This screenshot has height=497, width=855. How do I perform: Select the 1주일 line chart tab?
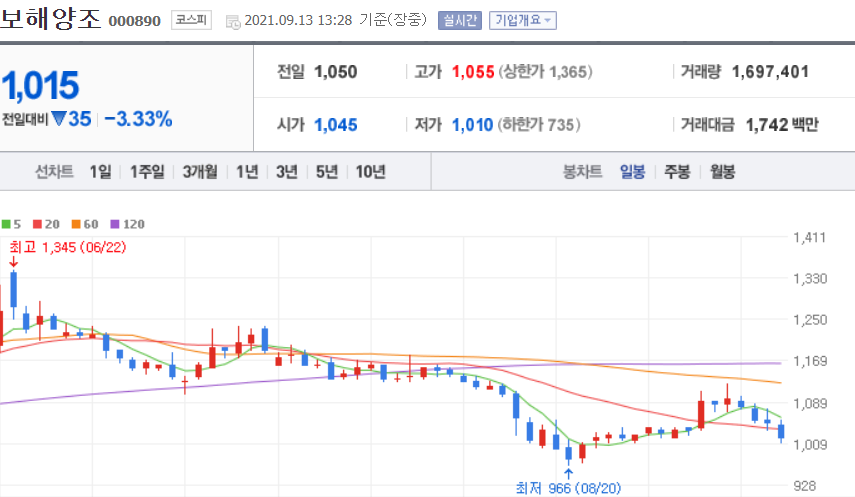[147, 172]
